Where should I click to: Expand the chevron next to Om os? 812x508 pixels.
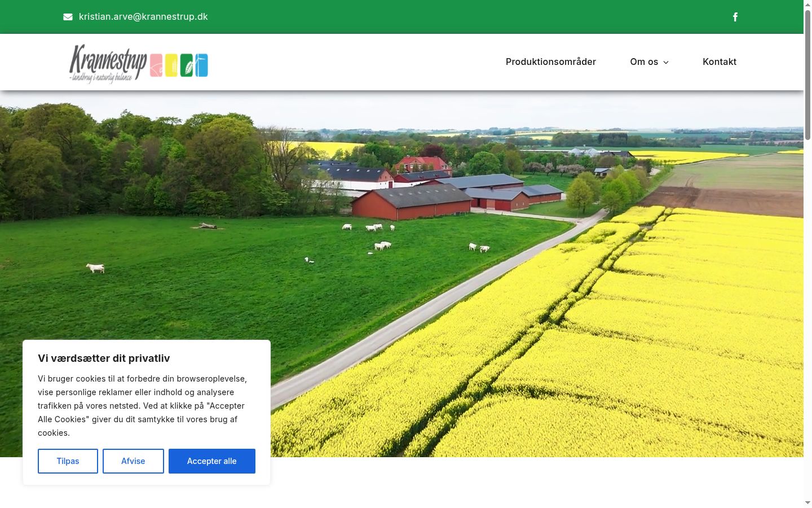(666, 63)
